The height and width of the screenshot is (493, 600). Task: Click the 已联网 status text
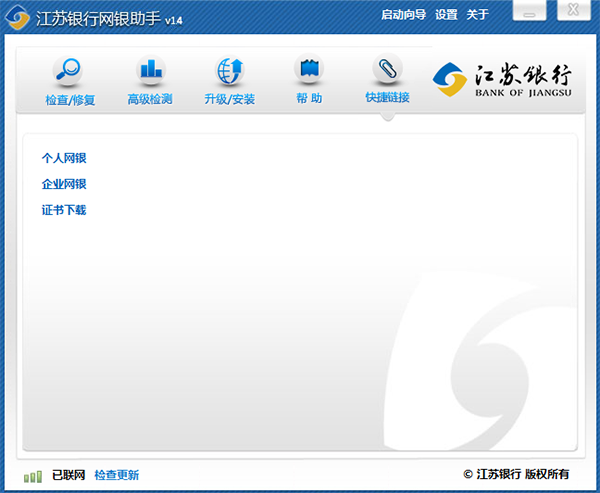point(68,475)
